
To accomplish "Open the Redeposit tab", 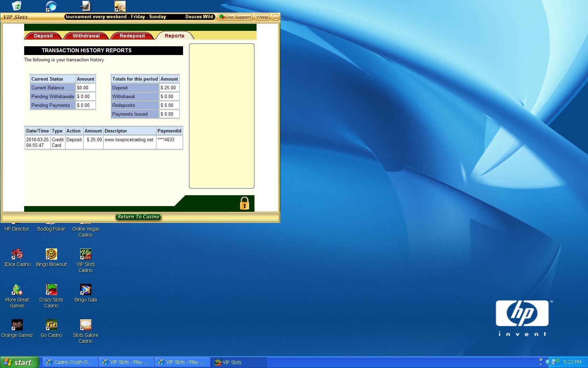I will click(132, 36).
